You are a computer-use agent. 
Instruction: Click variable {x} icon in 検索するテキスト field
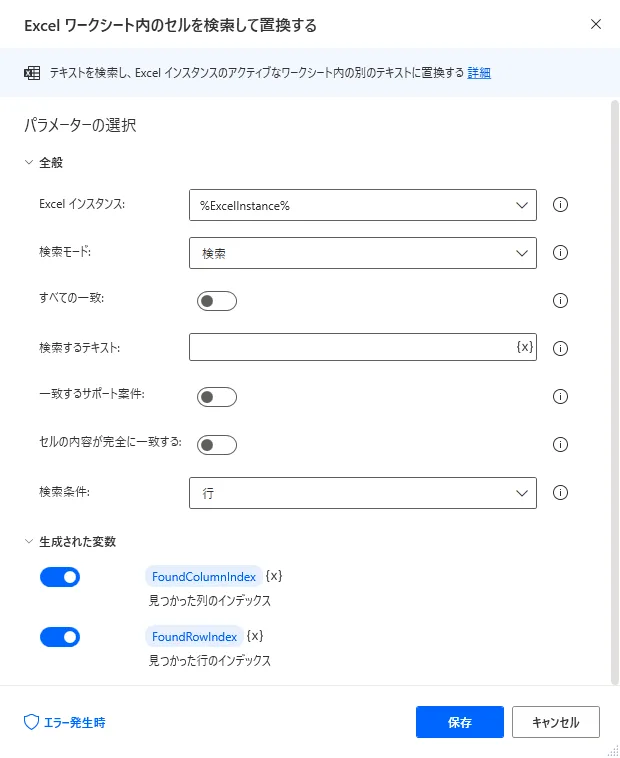pos(525,347)
